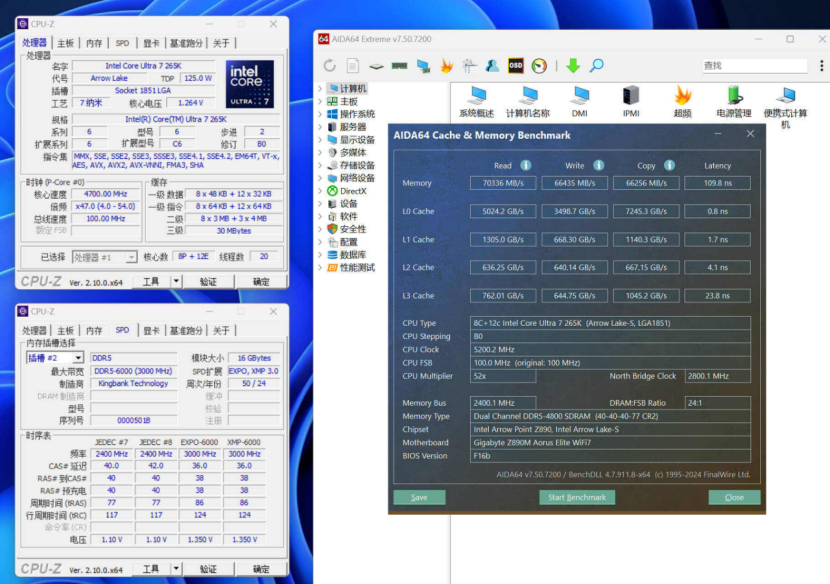The height and width of the screenshot is (584, 830).
Task: Expand the 显示设备 tree node
Action: coord(320,140)
